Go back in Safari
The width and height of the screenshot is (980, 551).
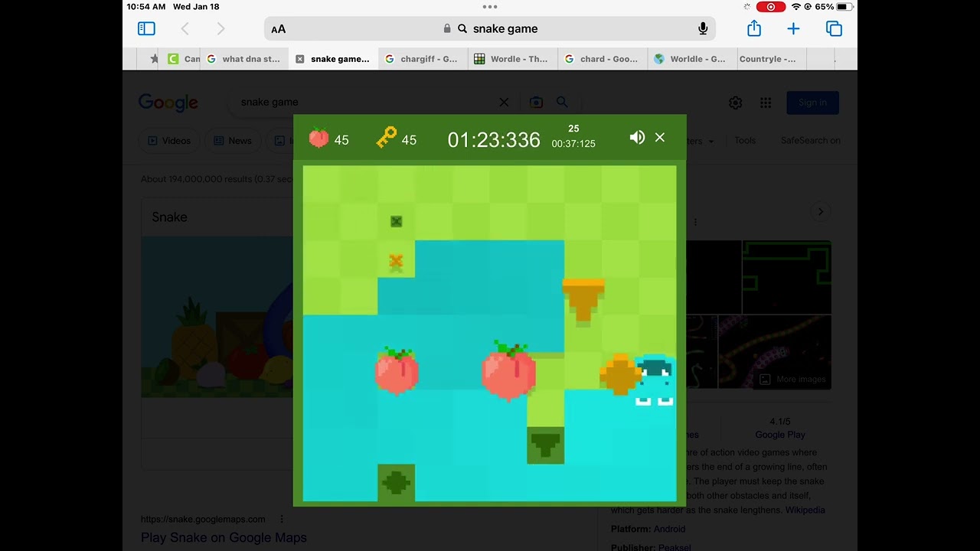tap(185, 28)
